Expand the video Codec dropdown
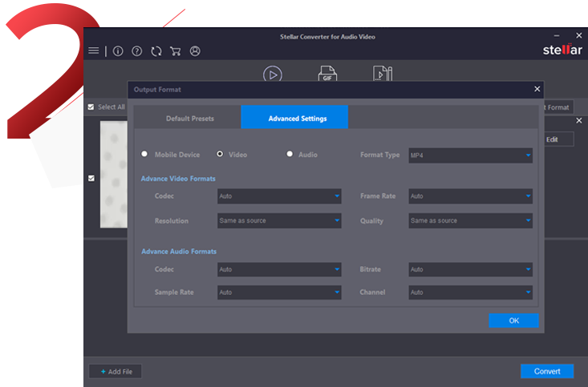Screen dimensions: 588x387 pyautogui.click(x=279, y=196)
